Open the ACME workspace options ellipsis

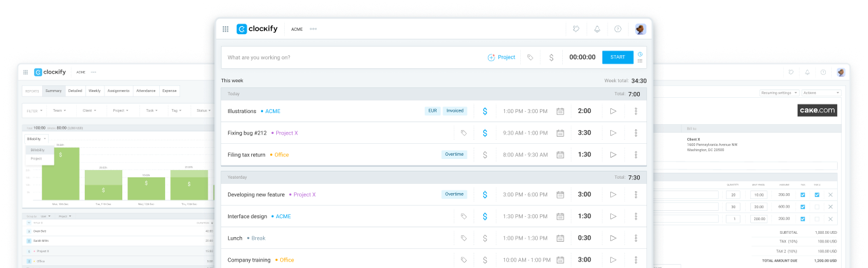point(313,29)
